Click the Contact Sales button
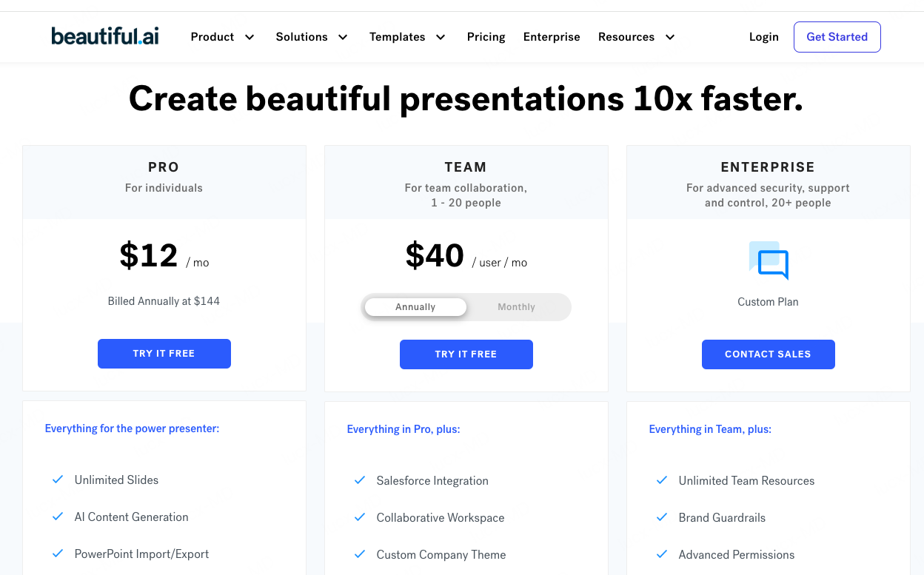 [x=769, y=354]
